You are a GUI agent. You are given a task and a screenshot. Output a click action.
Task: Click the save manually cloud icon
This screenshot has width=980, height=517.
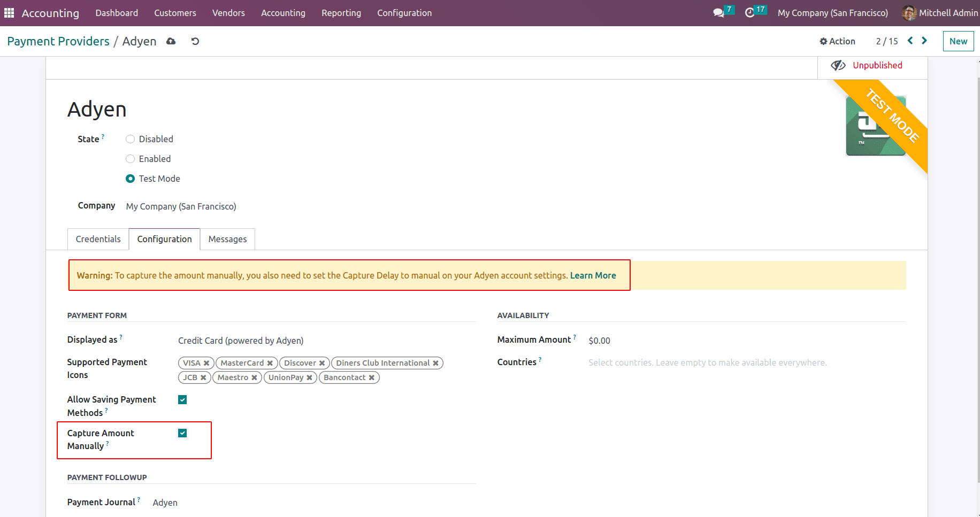[171, 41]
